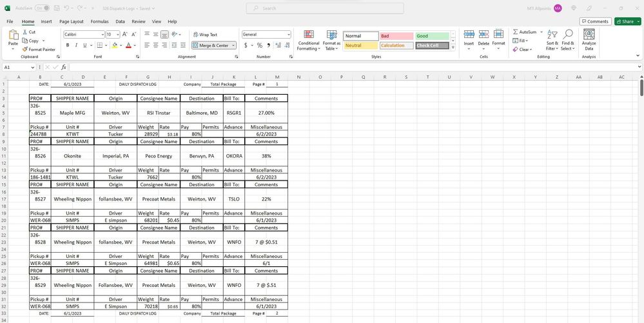Decrease font size with the smaller A icon

pyautogui.click(x=134, y=35)
